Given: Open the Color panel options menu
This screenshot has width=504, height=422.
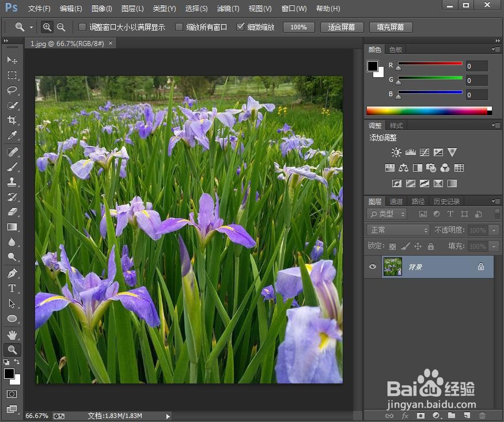Looking at the screenshot, I should pyautogui.click(x=496, y=50).
